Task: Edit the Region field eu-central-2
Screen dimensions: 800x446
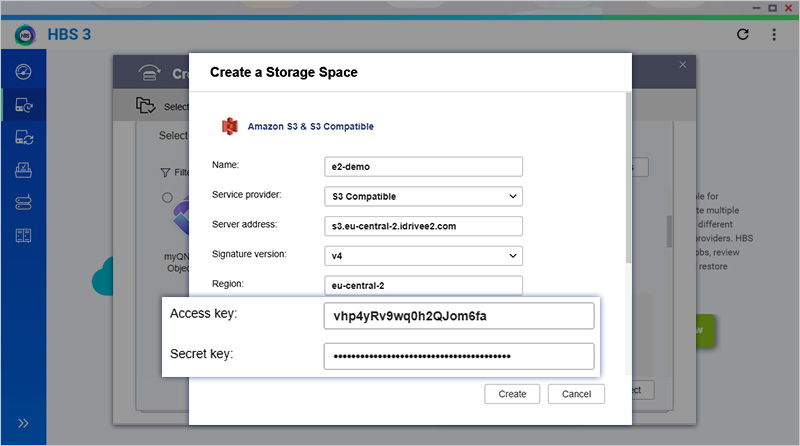Action: [x=423, y=285]
